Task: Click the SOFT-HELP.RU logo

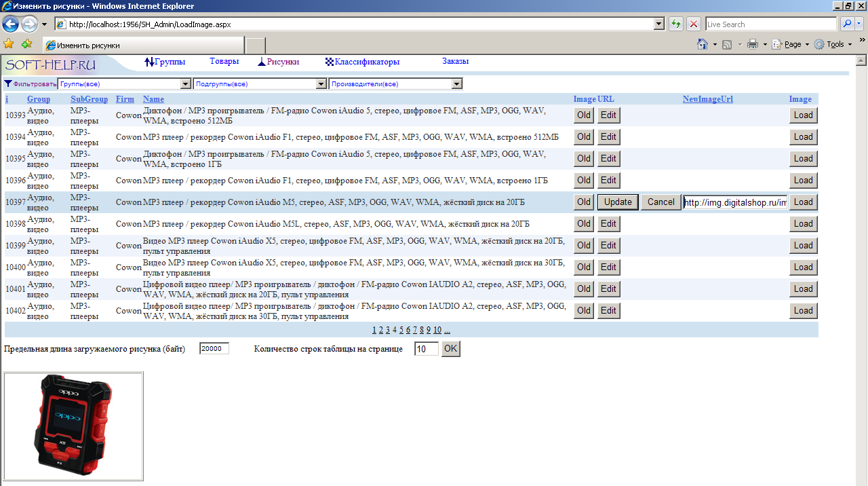Action: (x=51, y=65)
